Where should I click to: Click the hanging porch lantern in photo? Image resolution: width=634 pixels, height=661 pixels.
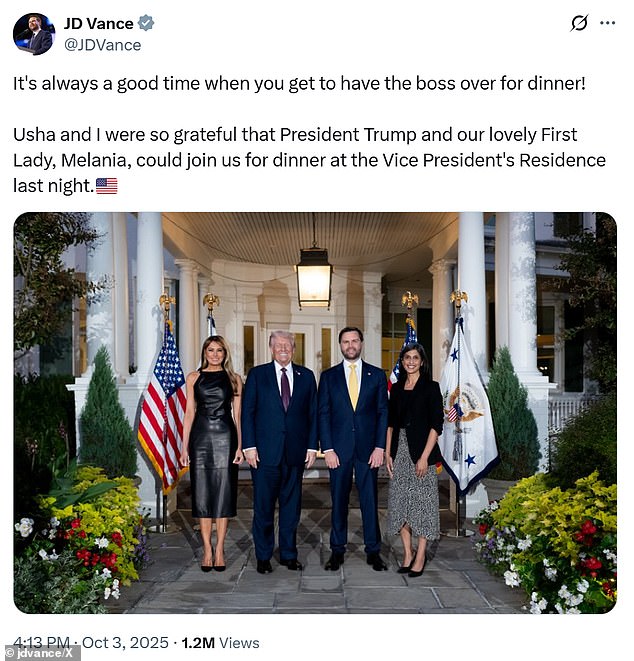click(x=314, y=276)
